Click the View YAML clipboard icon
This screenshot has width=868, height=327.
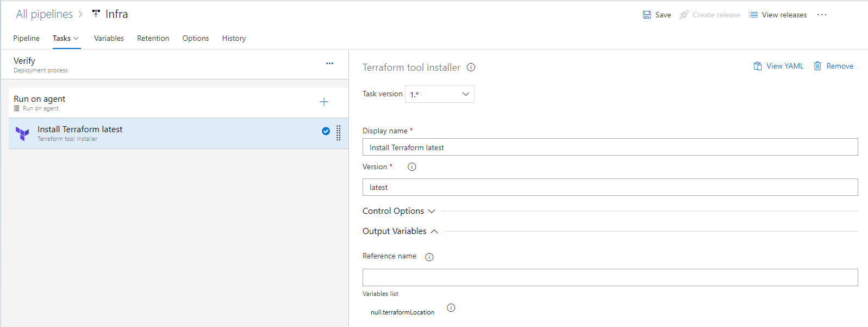click(758, 66)
